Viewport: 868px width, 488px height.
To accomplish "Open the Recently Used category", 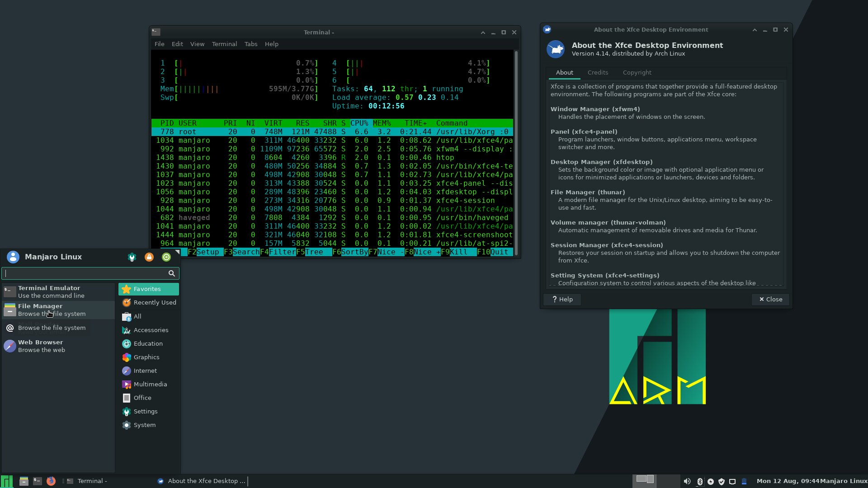I will pos(149,303).
